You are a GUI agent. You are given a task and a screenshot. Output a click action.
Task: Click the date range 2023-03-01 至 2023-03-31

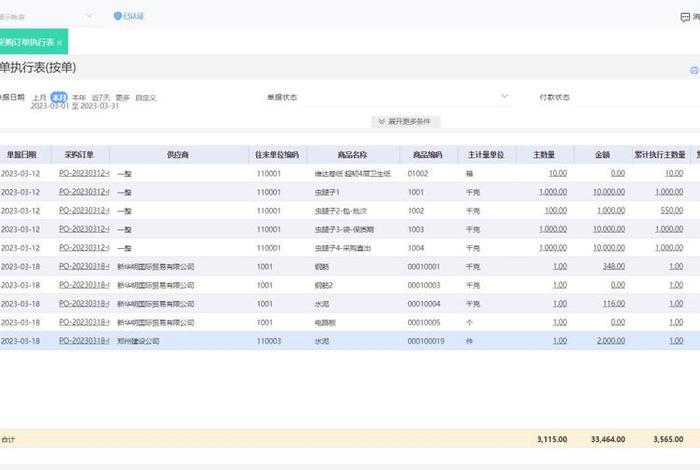coord(75,106)
